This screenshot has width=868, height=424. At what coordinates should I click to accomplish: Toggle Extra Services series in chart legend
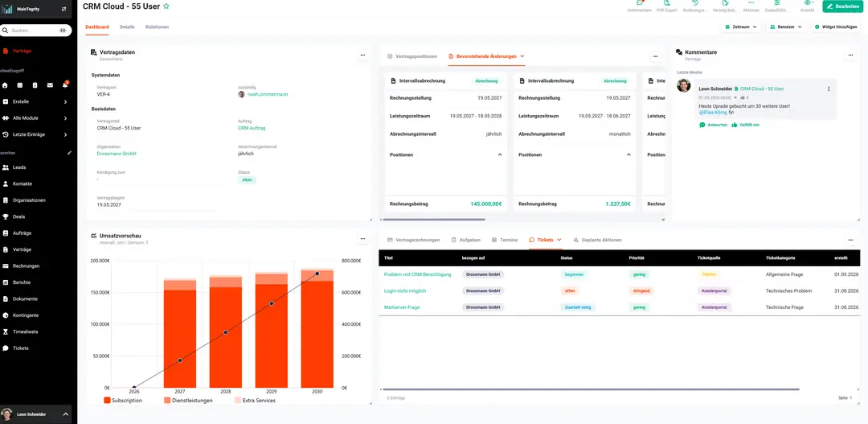(x=255, y=400)
